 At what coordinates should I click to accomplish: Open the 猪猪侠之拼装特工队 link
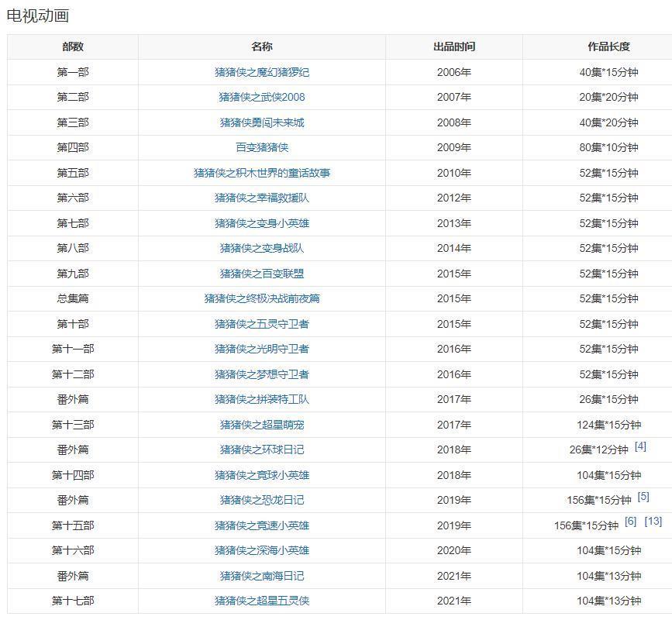[x=261, y=398]
